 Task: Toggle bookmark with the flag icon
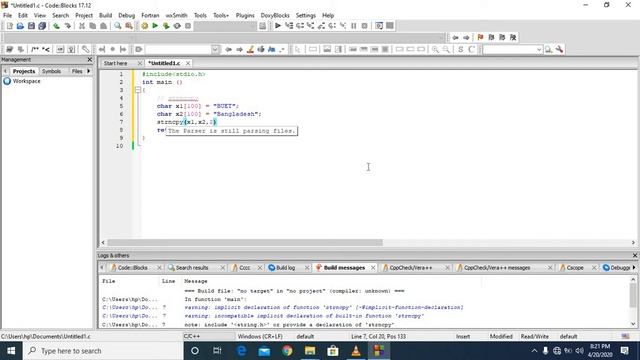tap(480, 38)
